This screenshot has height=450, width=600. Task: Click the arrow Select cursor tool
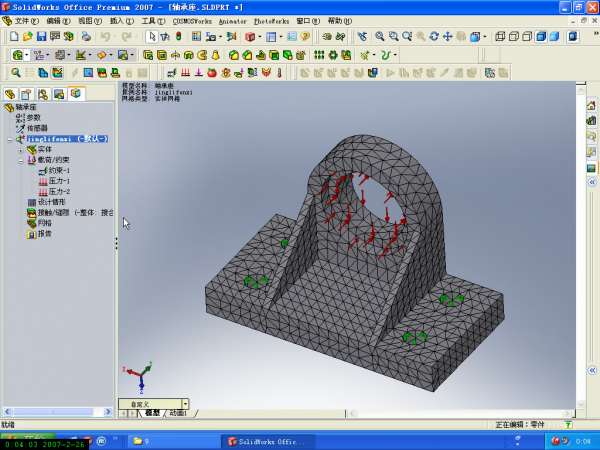point(152,37)
